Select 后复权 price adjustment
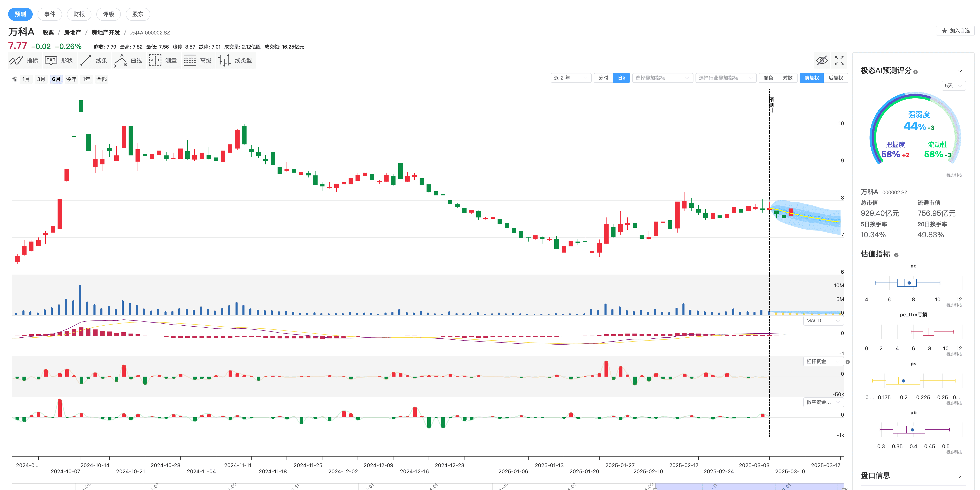 coord(836,78)
